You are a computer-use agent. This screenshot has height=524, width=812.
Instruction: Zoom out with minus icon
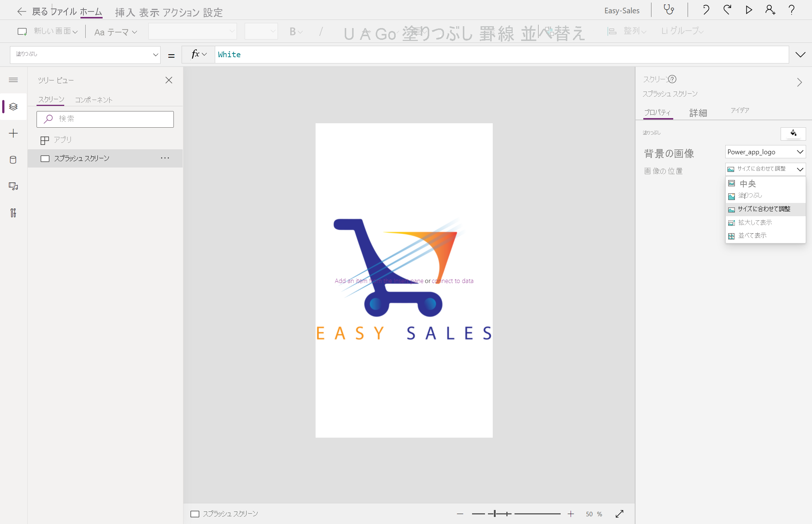tap(460, 514)
